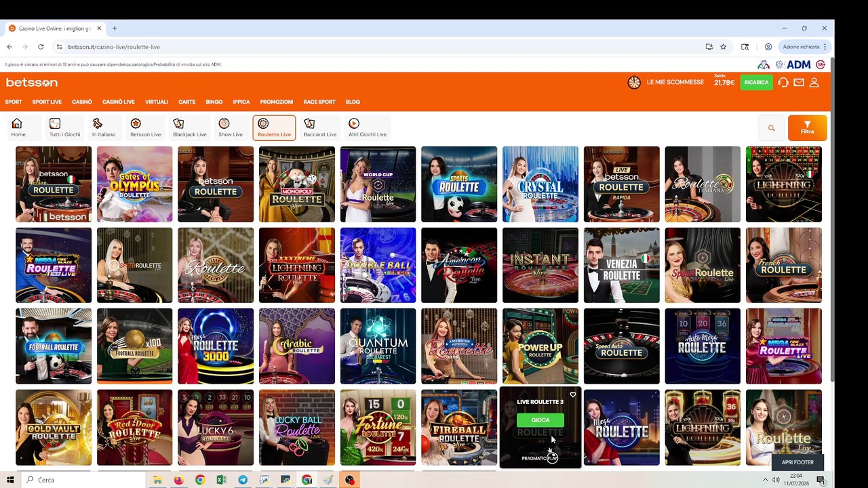
Task: Open Monopoly Roulette game thumbnail
Action: click(x=297, y=184)
